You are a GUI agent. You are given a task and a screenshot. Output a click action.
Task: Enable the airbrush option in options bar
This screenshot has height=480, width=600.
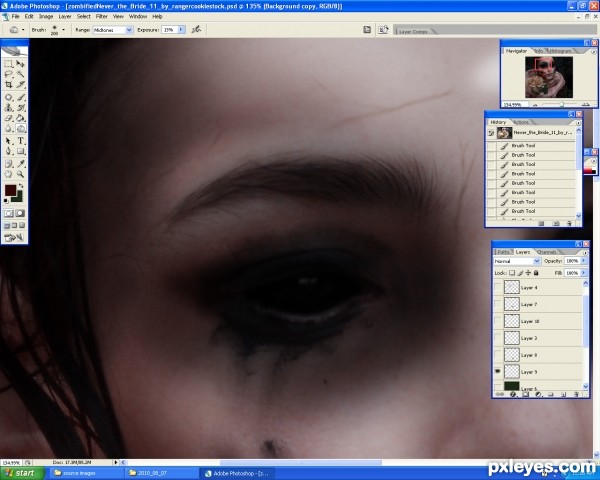pos(196,29)
